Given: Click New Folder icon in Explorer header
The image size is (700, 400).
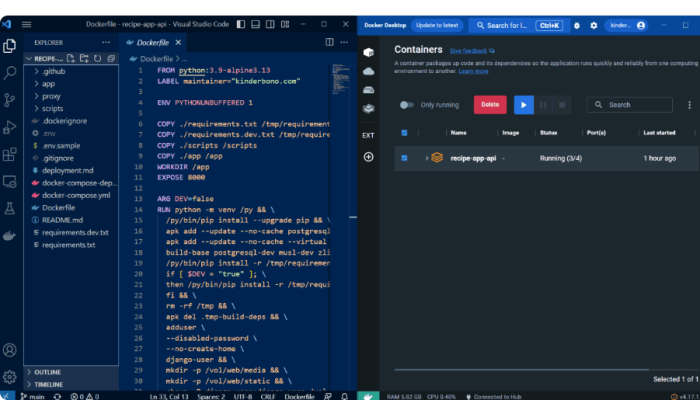Looking at the screenshot, I should click(x=84, y=58).
